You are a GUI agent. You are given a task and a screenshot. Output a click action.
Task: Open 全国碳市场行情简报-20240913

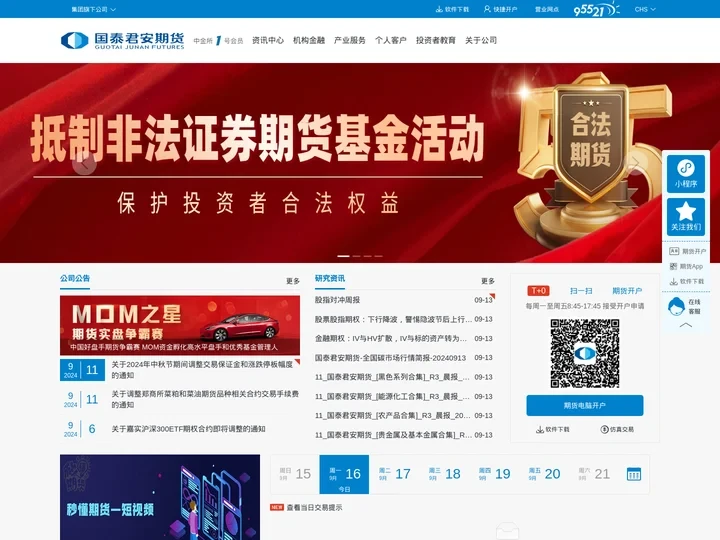pos(390,358)
